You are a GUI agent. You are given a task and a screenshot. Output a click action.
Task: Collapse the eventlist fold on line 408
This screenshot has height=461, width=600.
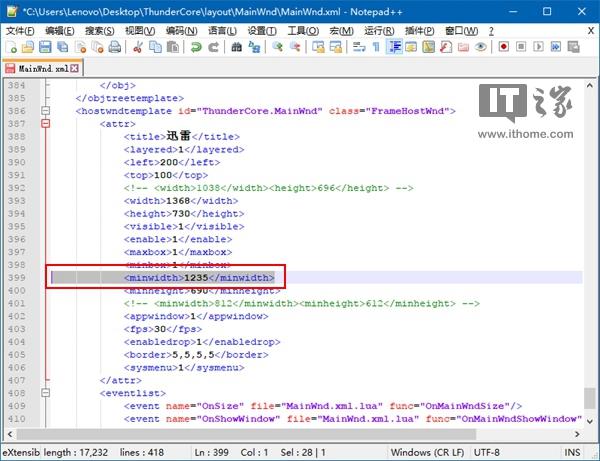[46, 393]
